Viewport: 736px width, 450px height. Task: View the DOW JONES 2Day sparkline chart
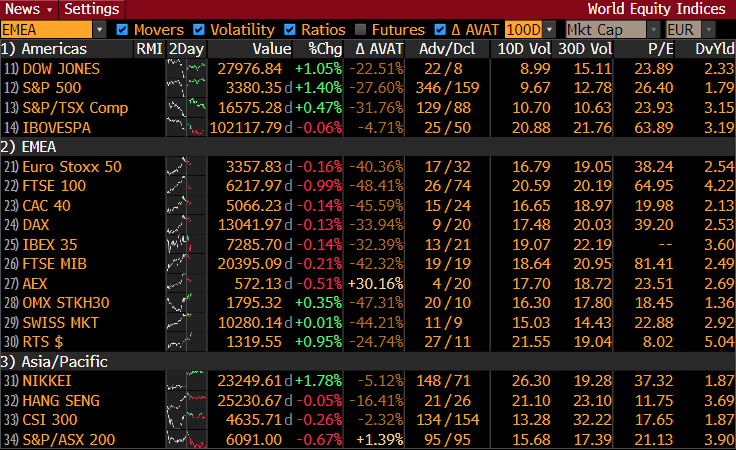pyautogui.click(x=186, y=69)
